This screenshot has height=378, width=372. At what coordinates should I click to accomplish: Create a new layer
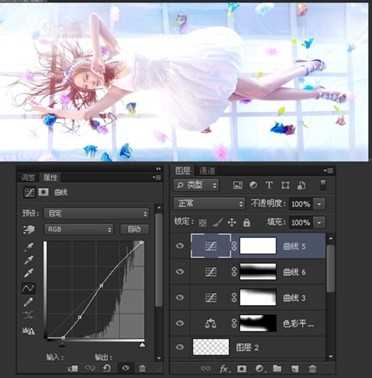295,368
